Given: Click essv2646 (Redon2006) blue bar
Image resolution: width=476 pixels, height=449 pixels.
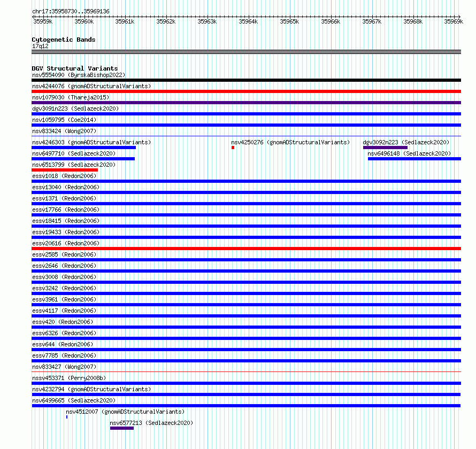Looking at the screenshot, I should point(246,271).
